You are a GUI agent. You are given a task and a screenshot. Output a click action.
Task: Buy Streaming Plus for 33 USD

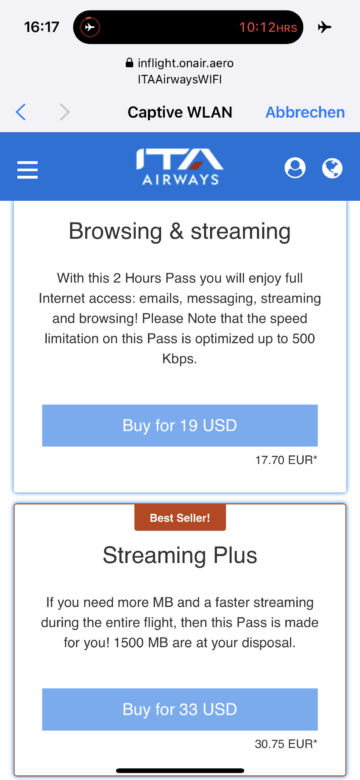click(180, 709)
